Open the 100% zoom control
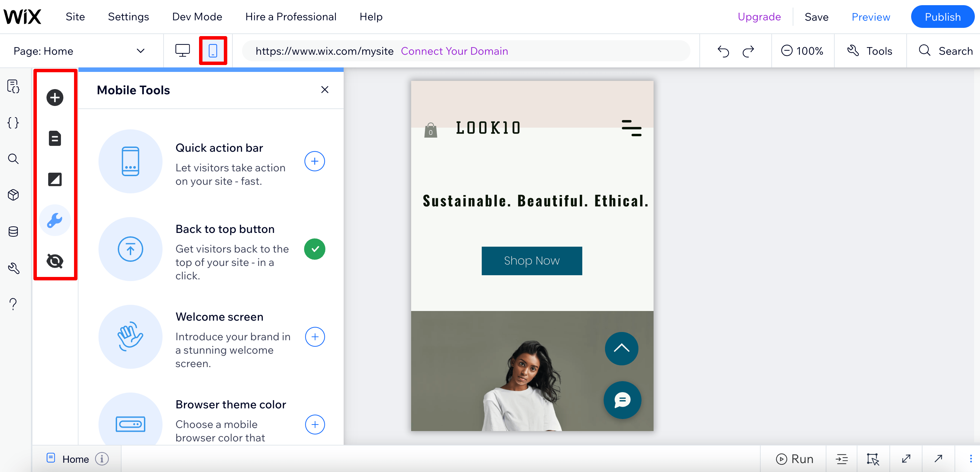This screenshot has width=980, height=472. 802,51
